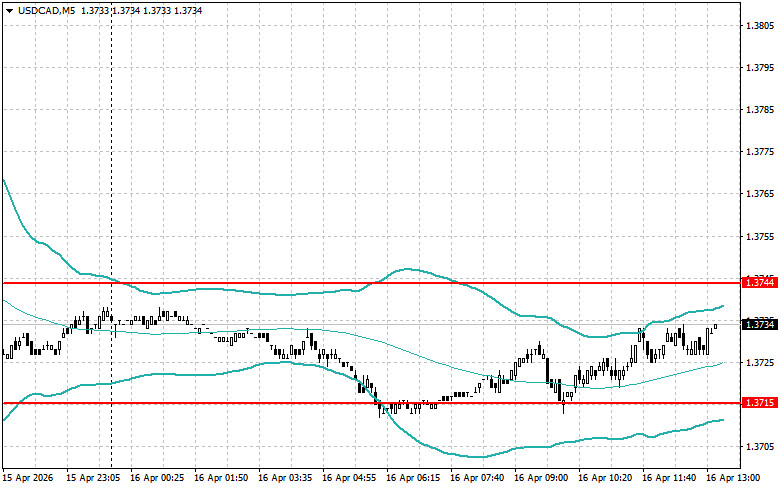Viewport: 781px width, 489px height.
Task: Click the 16 Apr 06:15 time label
Action: (x=413, y=478)
